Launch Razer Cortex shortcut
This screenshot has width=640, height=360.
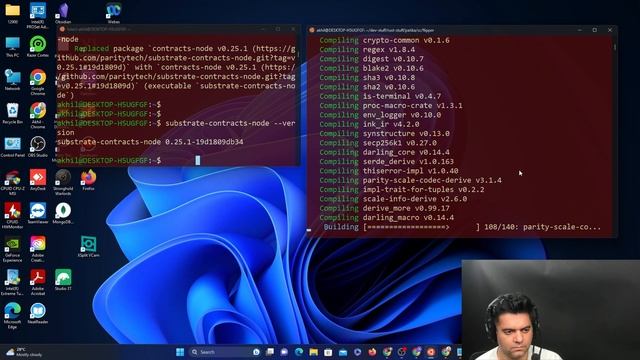[x=38, y=47]
